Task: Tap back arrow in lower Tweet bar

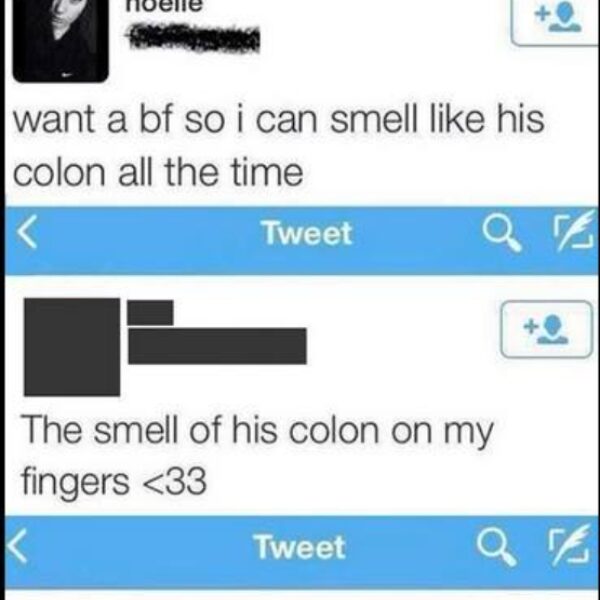Action: pyautogui.click(x=18, y=546)
